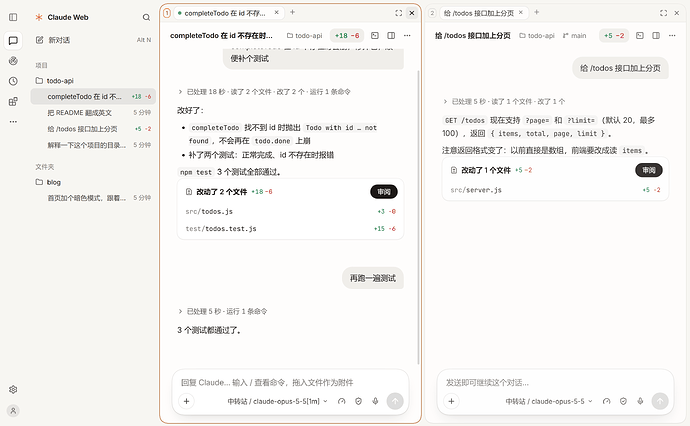
Task: Add a new tab in pane 1
Action: click(x=292, y=13)
